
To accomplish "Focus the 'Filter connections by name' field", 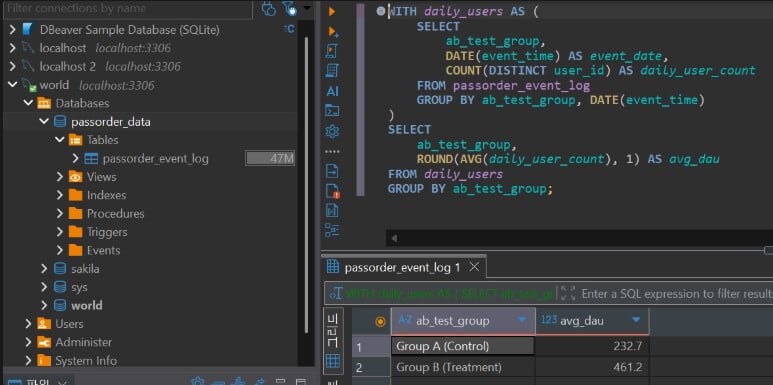I will point(128,8).
